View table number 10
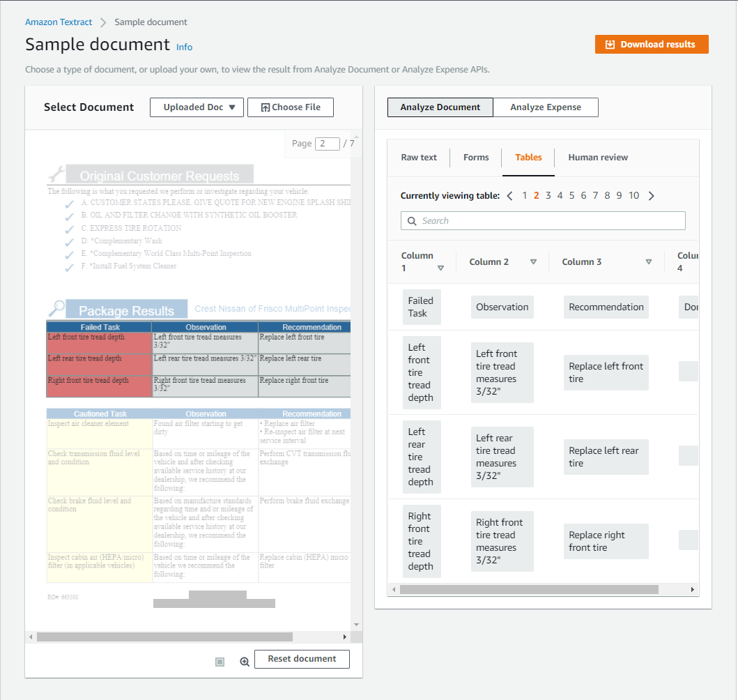The image size is (738, 700). 634,196
